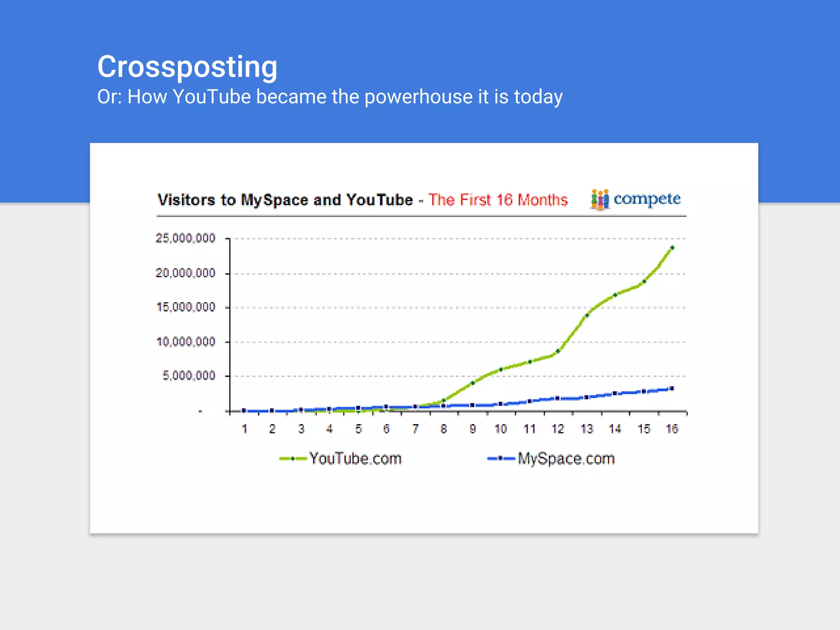Screen dimensions: 840x630
Task: Select the subtitle about YouTube becoming a powerhouse
Action: pyautogui.click(x=330, y=97)
